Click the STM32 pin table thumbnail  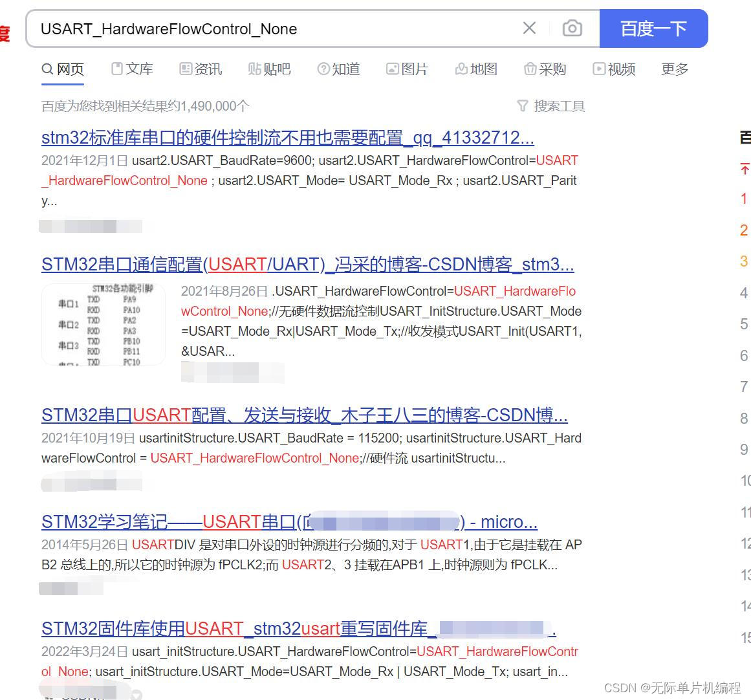click(x=103, y=324)
